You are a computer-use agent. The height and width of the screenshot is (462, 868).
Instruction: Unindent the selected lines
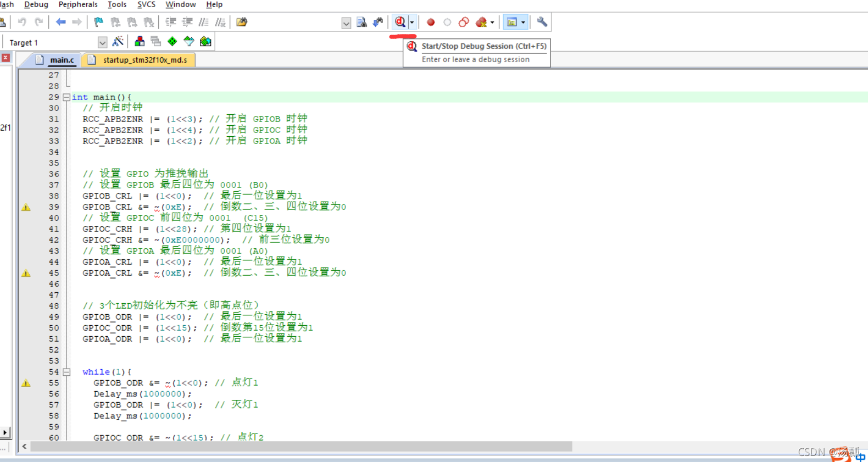click(187, 22)
